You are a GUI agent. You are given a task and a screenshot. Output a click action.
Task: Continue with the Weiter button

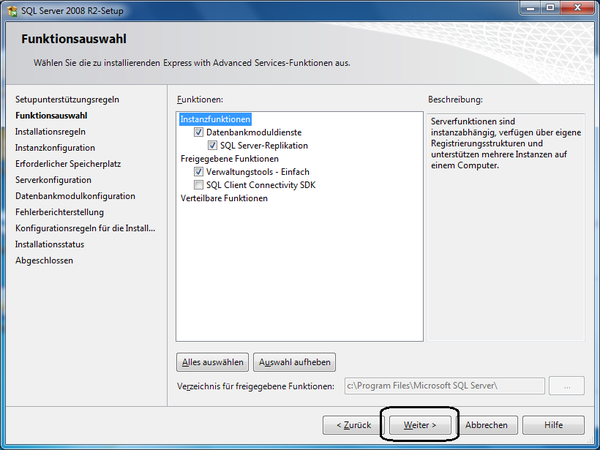[x=420, y=425]
